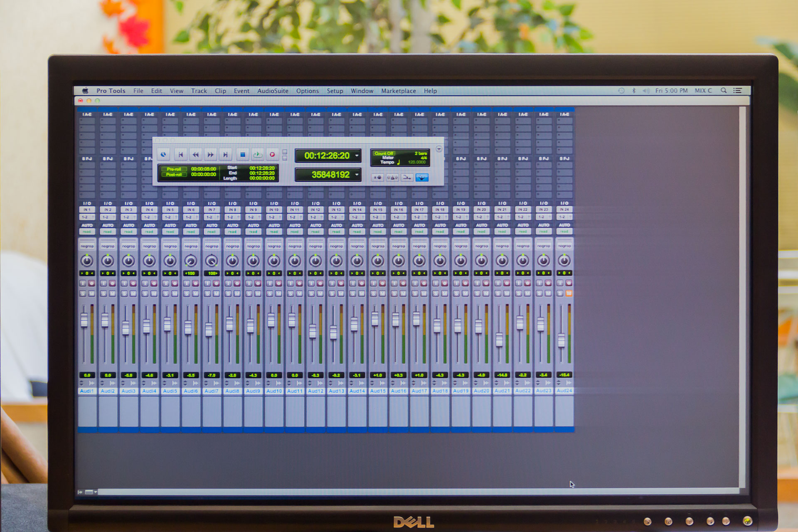Unmute track Aud24
The image size is (798, 532).
tap(569, 293)
